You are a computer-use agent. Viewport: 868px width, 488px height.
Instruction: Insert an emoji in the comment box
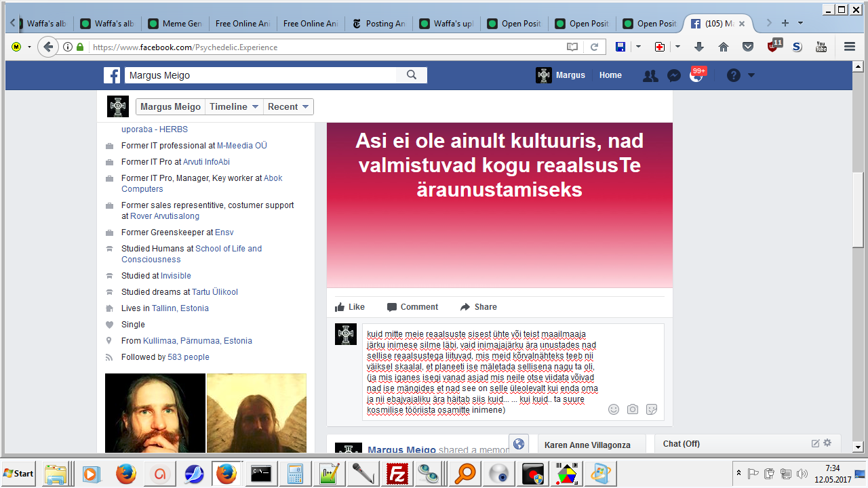click(x=614, y=409)
